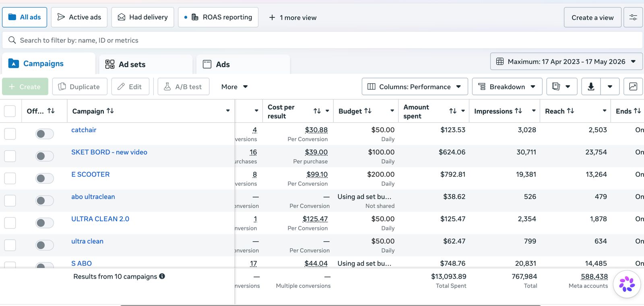Select the ROAS reporting view
Viewport: 644px width, 306px height.
coord(218,17)
